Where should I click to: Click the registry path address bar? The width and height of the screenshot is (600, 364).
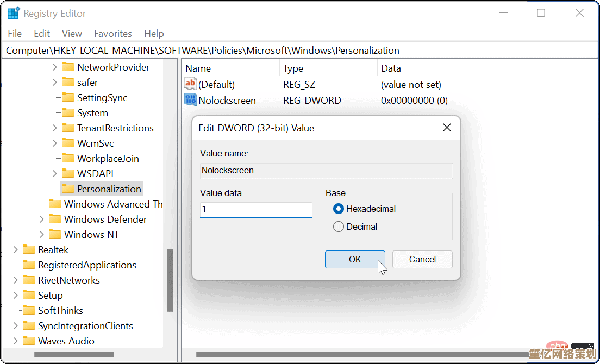[300, 51]
